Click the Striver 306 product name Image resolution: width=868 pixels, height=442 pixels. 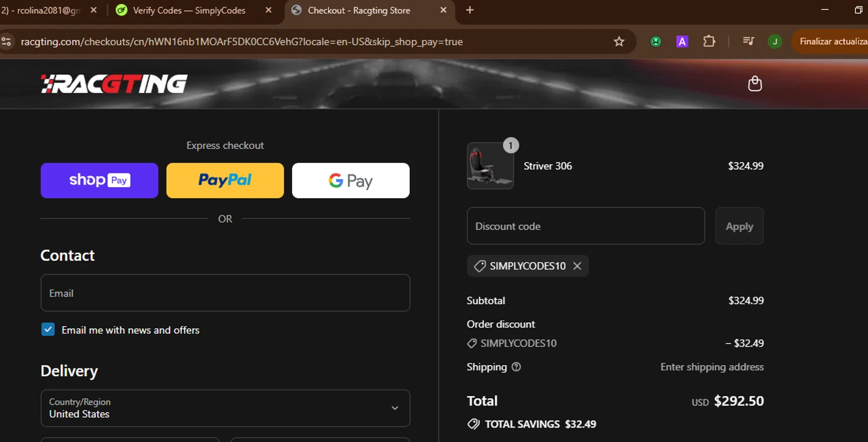[x=547, y=166]
